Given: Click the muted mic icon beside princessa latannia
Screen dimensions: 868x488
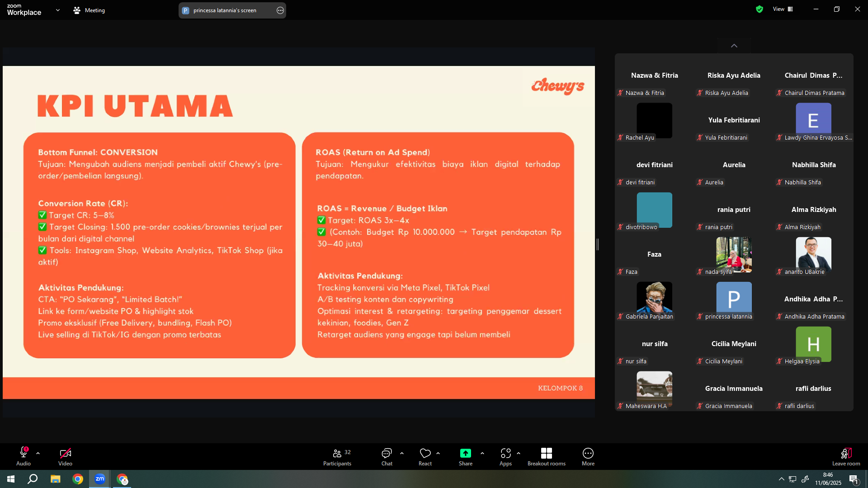Looking at the screenshot, I should (700, 316).
